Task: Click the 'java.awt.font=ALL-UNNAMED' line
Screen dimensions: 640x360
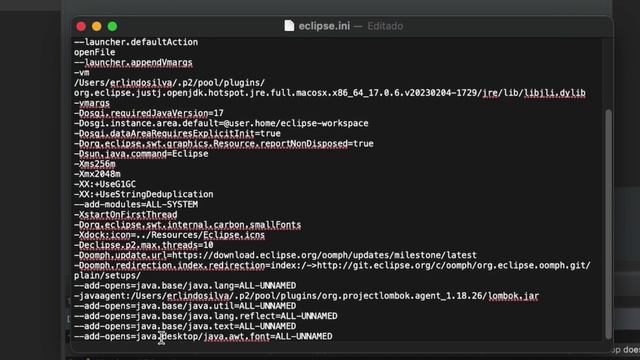Action: 203,336
